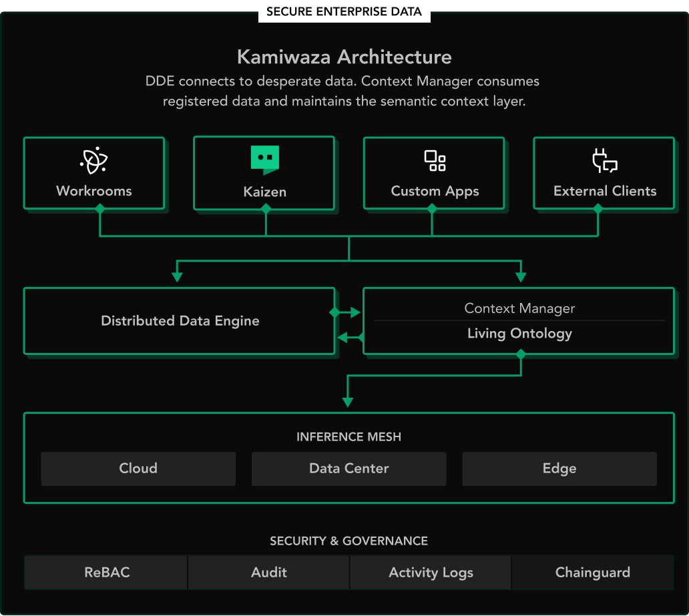Click the Living Ontology label
The height and width of the screenshot is (616, 689).
519,334
